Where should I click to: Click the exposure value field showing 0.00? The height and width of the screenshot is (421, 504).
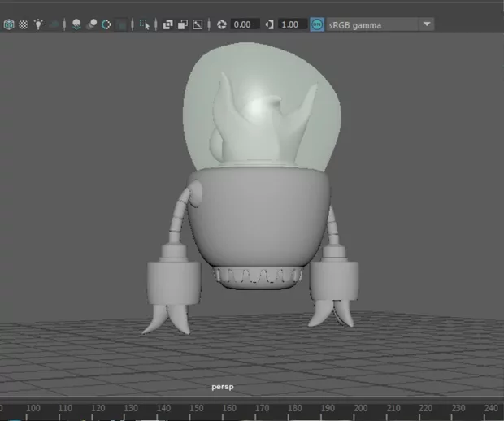click(x=245, y=24)
